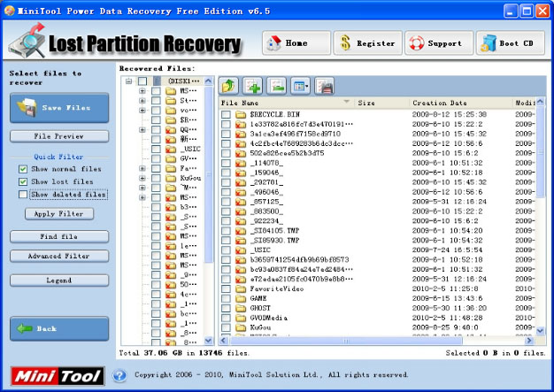Expand the St... folder tree node
This screenshot has width=554, height=392.
coord(142,101)
